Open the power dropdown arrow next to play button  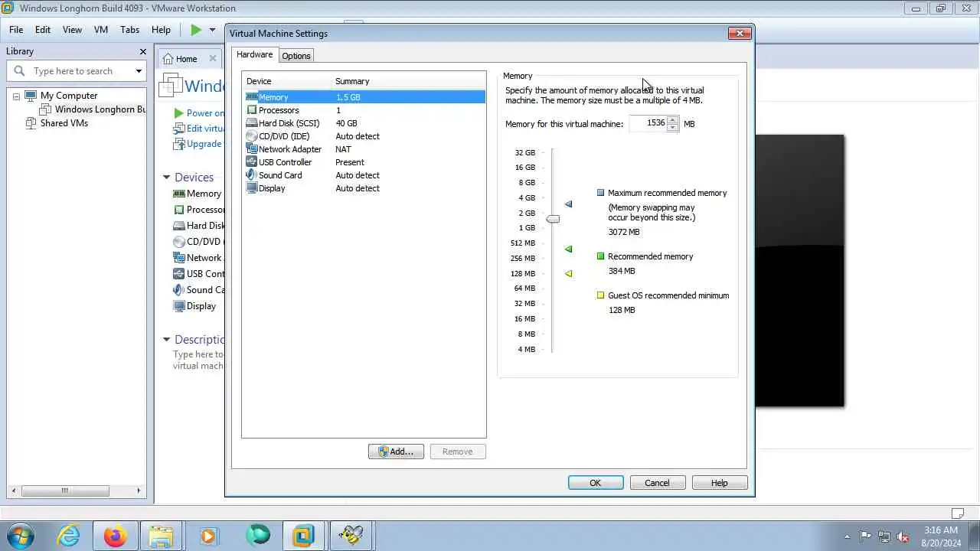tap(212, 30)
